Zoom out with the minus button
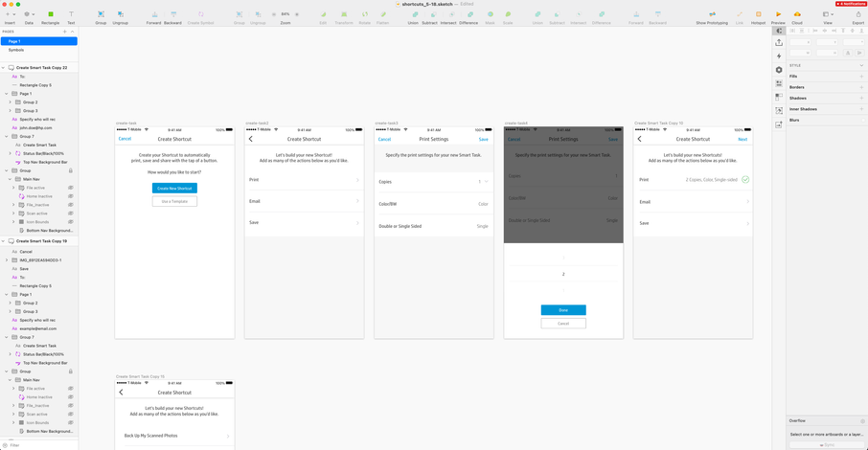This screenshot has height=450, width=868. (x=273, y=14)
